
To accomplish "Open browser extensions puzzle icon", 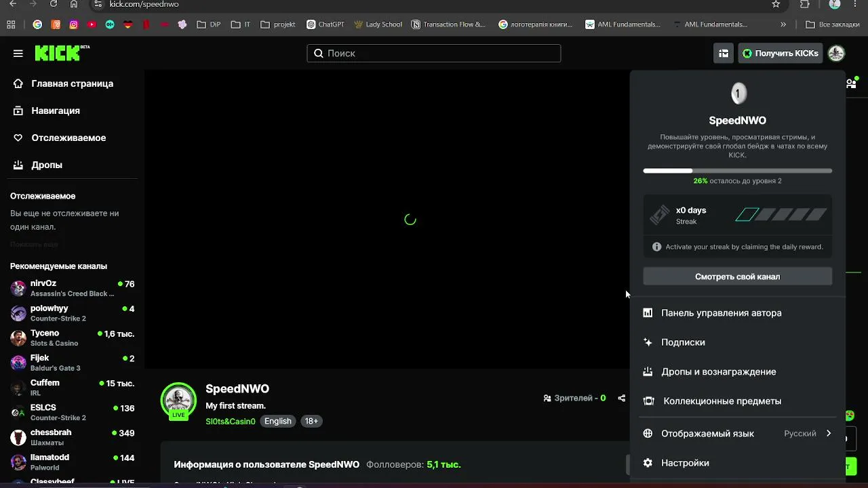I will coord(805,4).
